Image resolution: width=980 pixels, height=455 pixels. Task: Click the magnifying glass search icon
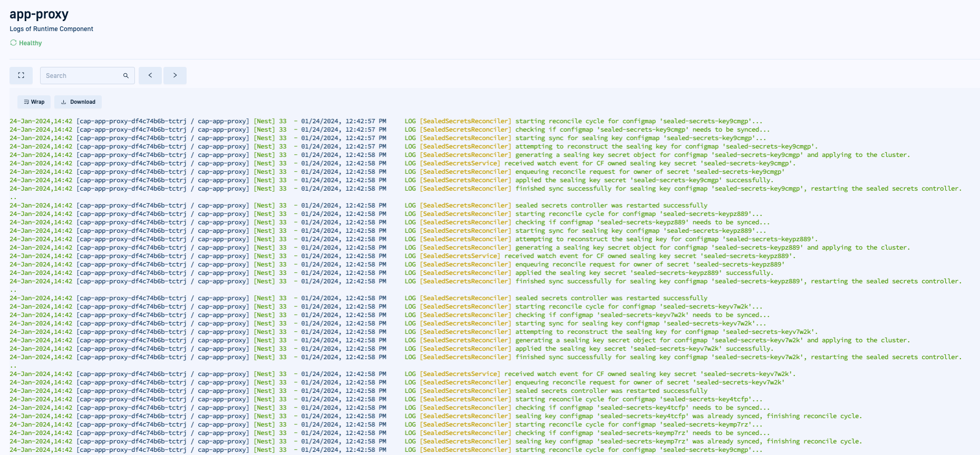coord(126,76)
